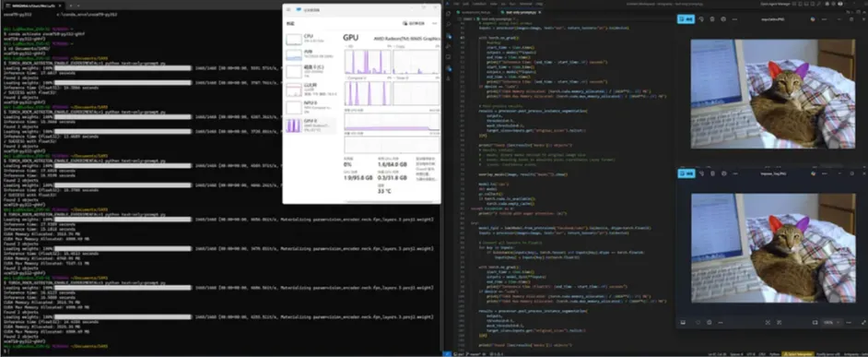Image resolution: width=868 pixels, height=357 pixels.
Task: Close the text-only-prompt.py editor tab
Action: click(540, 12)
